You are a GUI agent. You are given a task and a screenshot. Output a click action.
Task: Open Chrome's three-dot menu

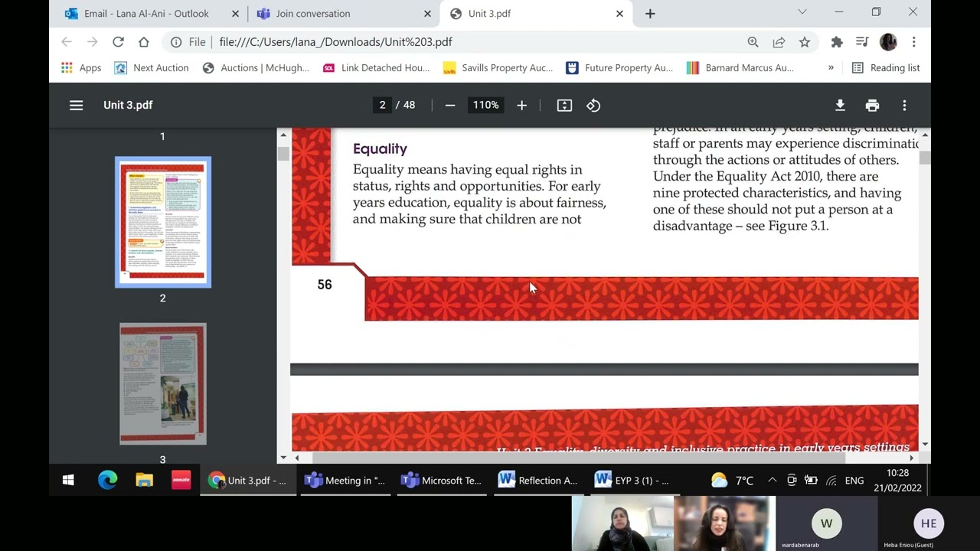click(913, 42)
